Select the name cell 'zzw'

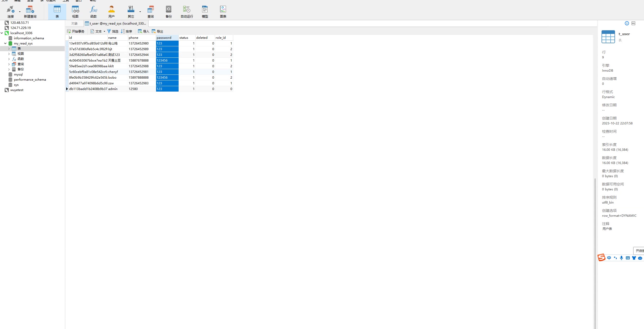(x=118, y=83)
